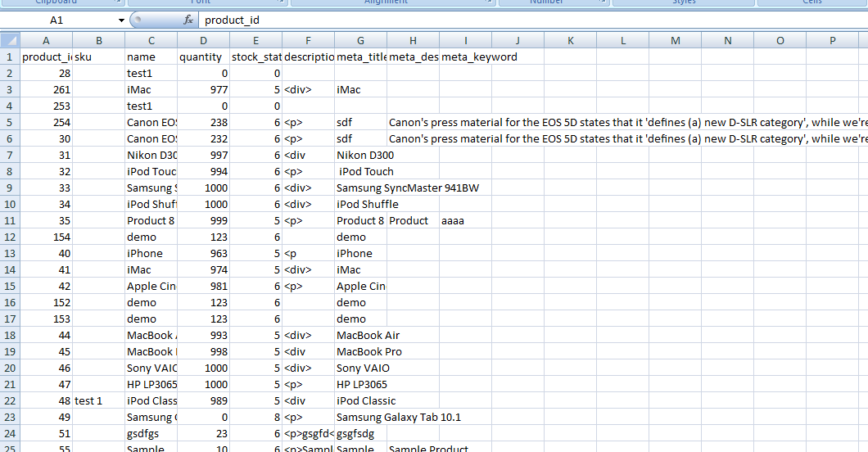The image size is (868, 452).
Task: Select row 1 header
Action: click(9, 57)
